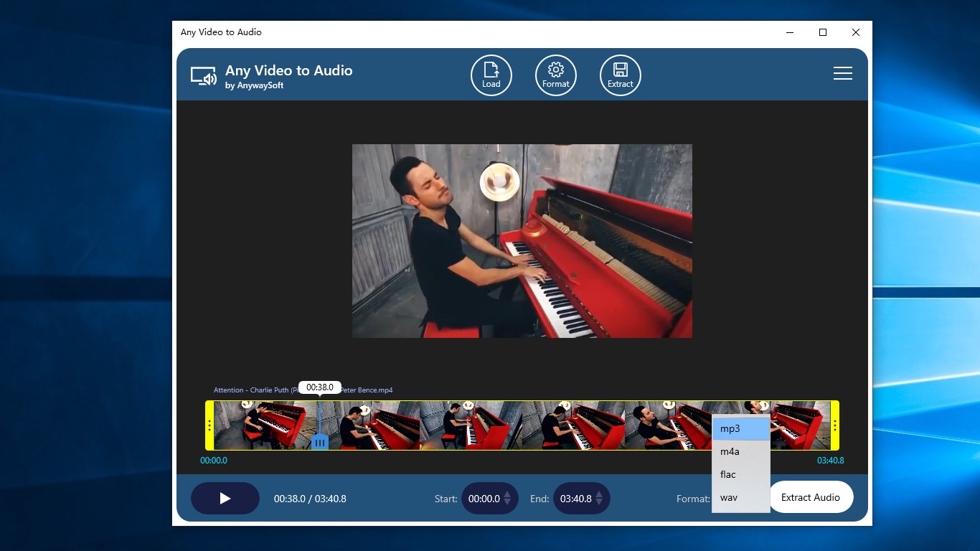Open the hamburger menu
The image size is (980, 551).
point(842,73)
